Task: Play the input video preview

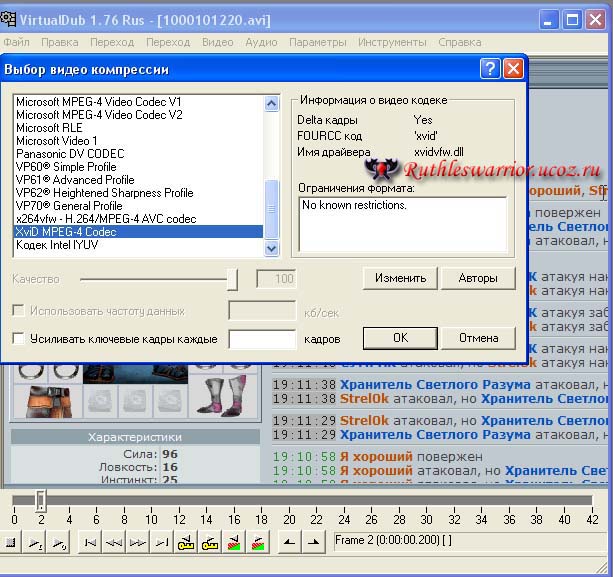Action: click(34, 542)
